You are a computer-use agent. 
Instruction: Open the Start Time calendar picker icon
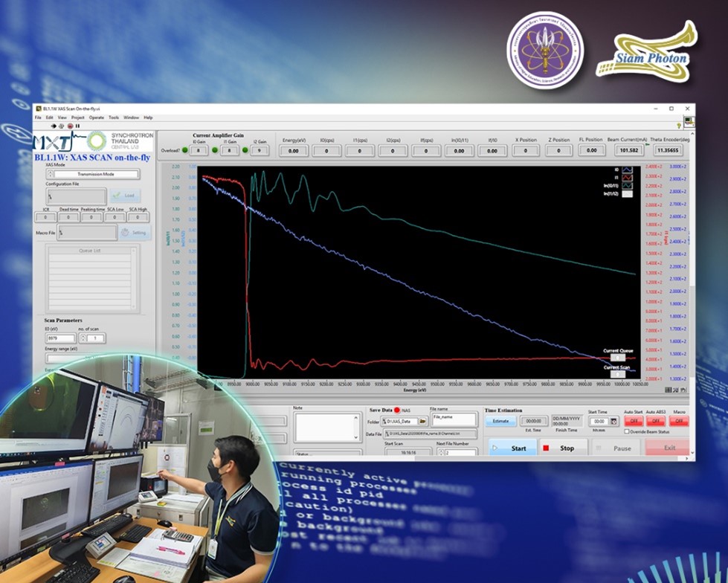pyautogui.click(x=613, y=422)
